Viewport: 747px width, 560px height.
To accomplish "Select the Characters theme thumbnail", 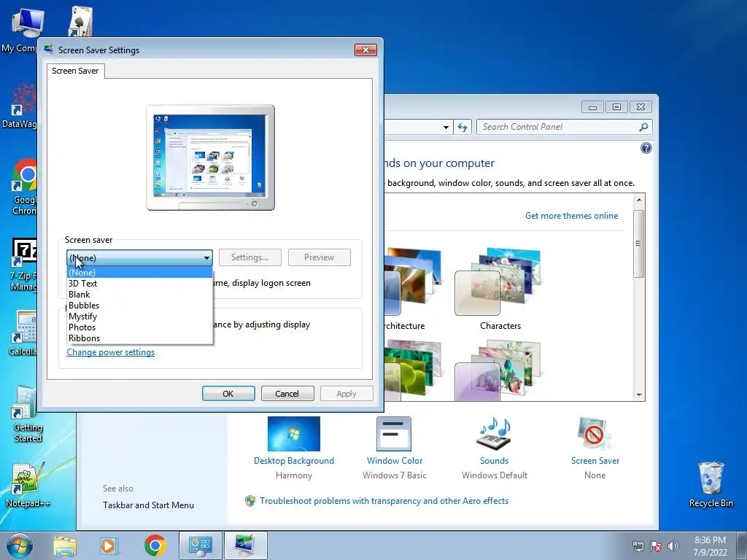I will [498, 281].
